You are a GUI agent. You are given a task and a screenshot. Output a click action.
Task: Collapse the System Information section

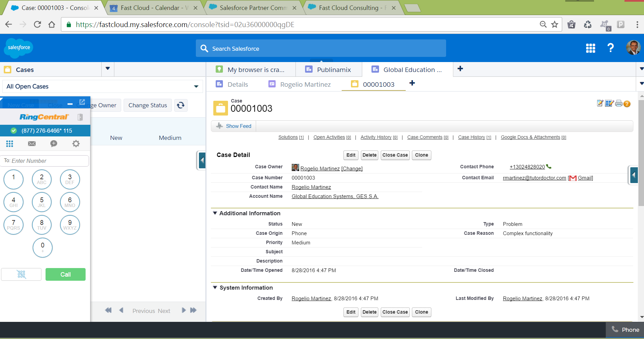pyautogui.click(x=215, y=287)
